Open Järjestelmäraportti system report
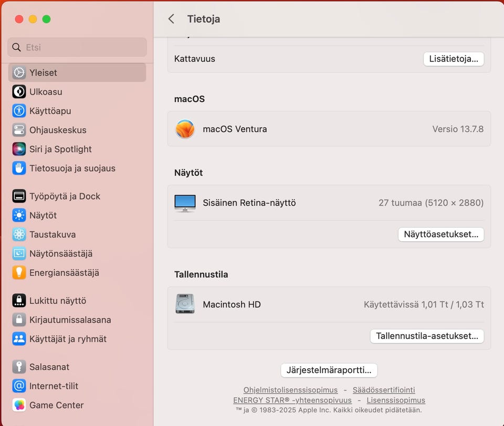The width and height of the screenshot is (504, 426). [x=329, y=370]
